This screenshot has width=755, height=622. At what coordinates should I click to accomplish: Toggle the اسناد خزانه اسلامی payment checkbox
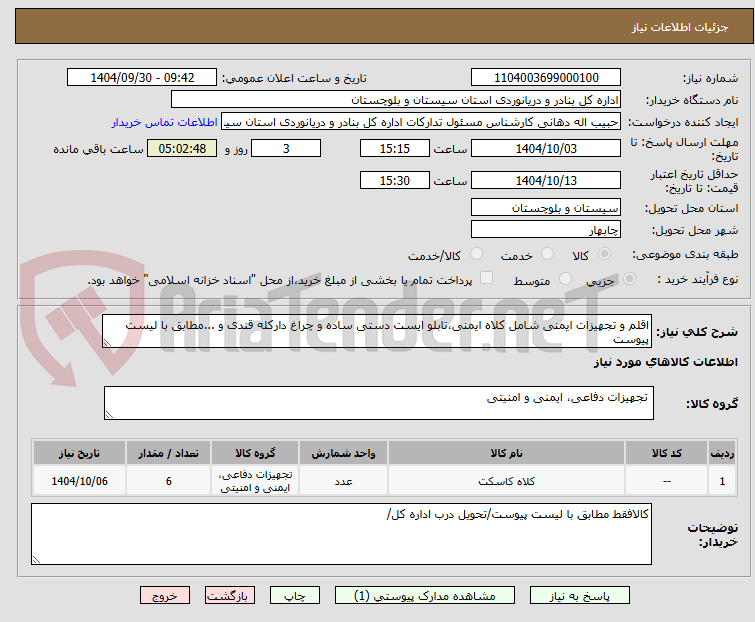tap(487, 278)
